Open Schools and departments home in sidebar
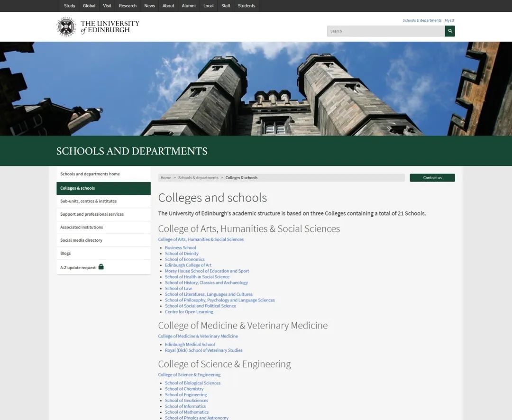 pyautogui.click(x=103, y=174)
